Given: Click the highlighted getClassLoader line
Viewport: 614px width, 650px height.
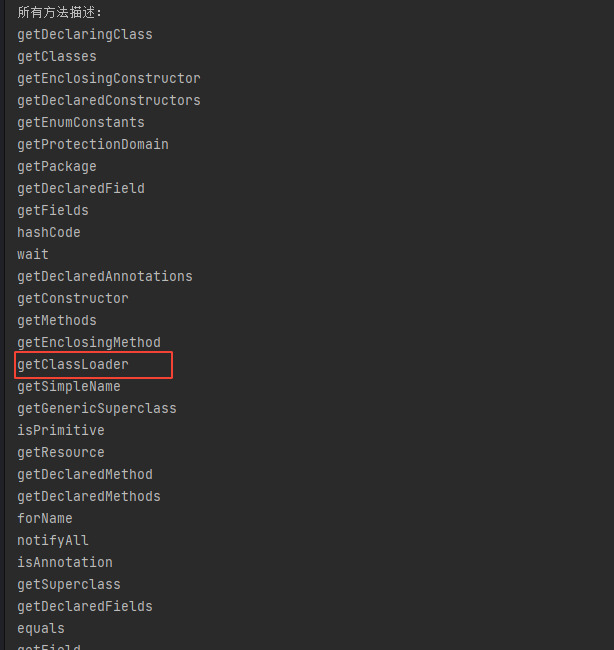Looking at the screenshot, I should 73,365.
